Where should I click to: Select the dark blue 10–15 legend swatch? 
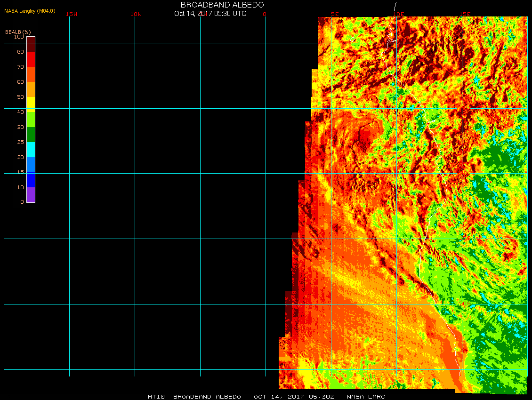tap(31, 180)
